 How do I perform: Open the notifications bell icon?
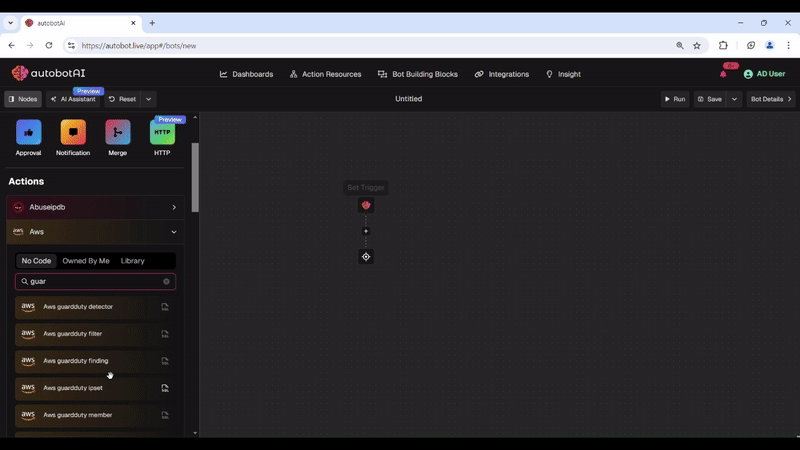[723, 74]
